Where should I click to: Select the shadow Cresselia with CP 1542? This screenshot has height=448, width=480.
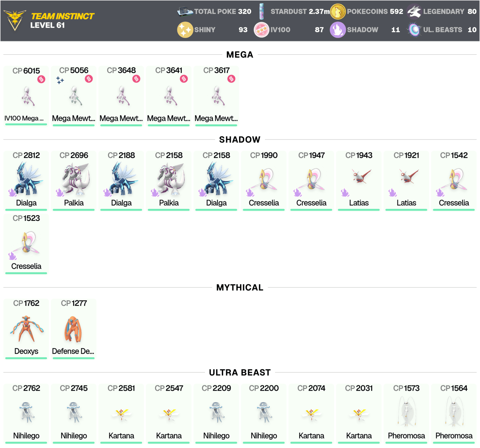[454, 181]
